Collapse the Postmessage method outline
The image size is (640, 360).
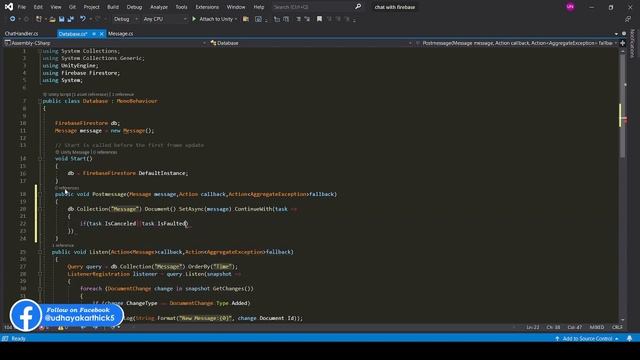click(40, 194)
